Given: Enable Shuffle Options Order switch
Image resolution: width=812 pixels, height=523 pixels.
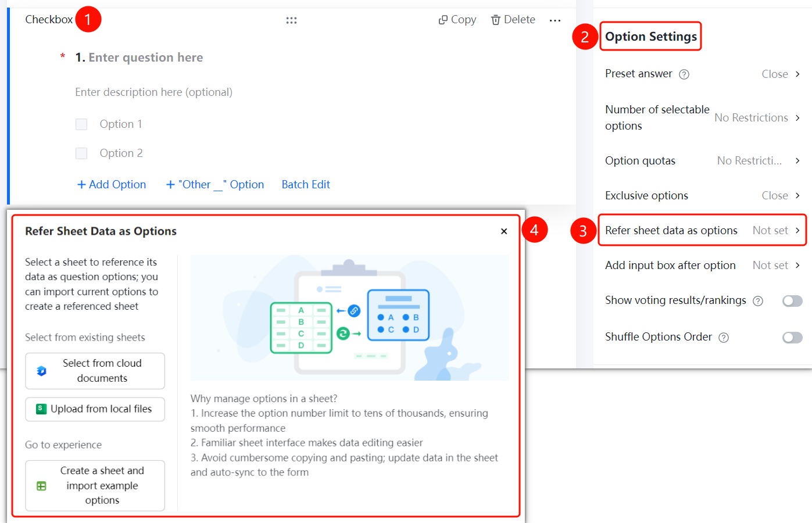Looking at the screenshot, I should tap(792, 338).
